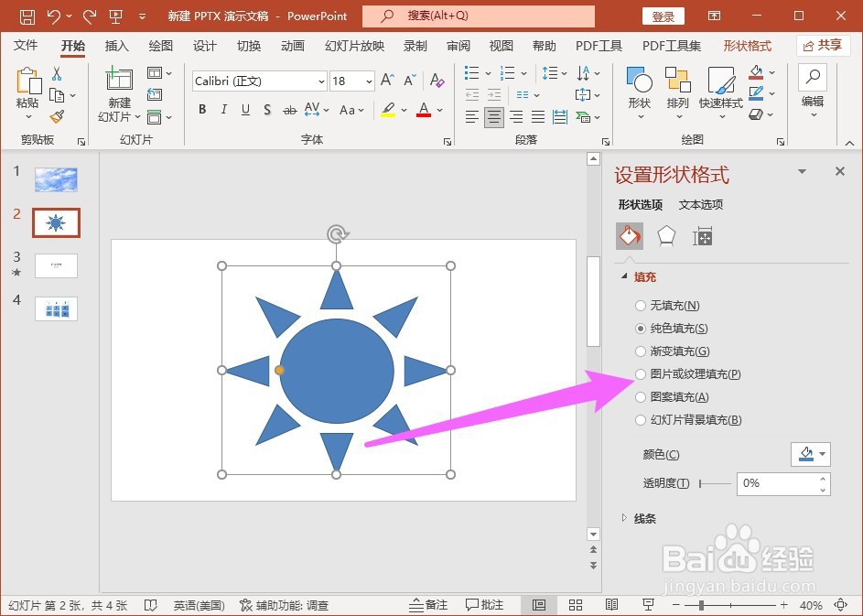863x616 pixels.
Task: Click New Slide (新建幻灯片) button
Action: click(x=120, y=94)
